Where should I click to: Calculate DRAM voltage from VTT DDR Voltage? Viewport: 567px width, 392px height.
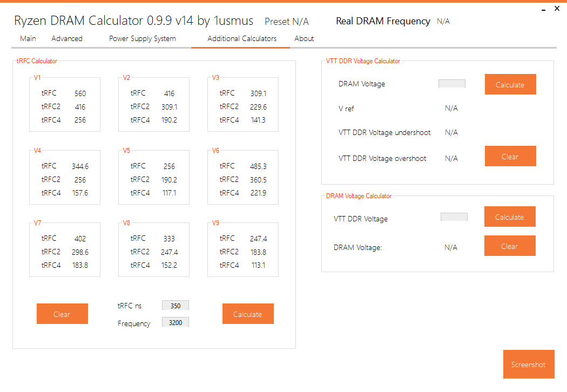coord(510,217)
